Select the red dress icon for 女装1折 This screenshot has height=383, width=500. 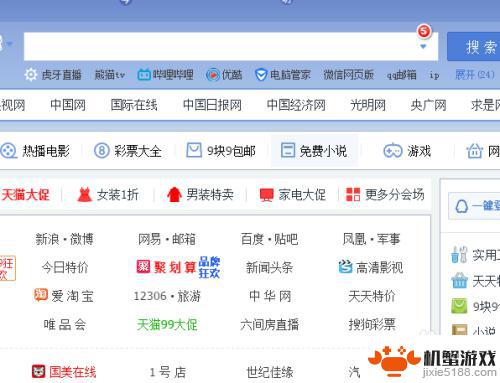[x=84, y=195]
